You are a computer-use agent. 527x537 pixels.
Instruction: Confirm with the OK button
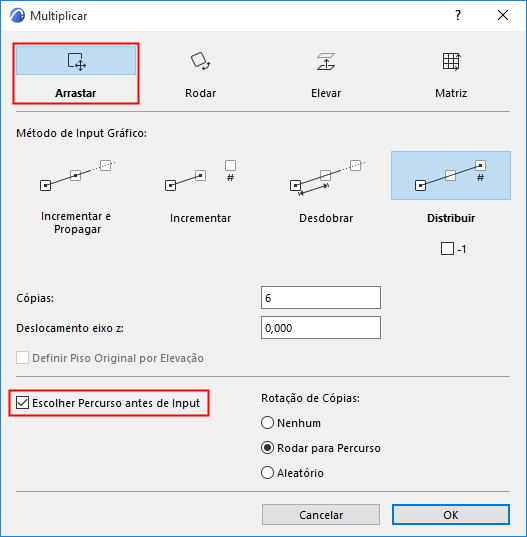tap(451, 514)
